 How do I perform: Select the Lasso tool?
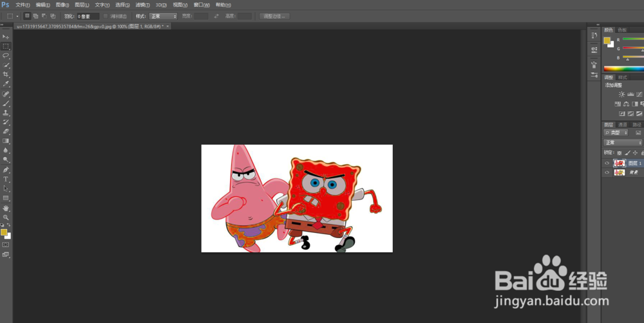pyautogui.click(x=6, y=56)
